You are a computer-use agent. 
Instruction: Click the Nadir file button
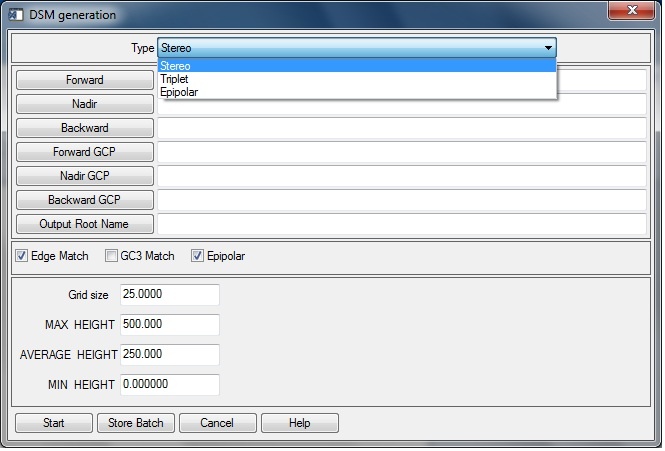pyautogui.click(x=85, y=104)
